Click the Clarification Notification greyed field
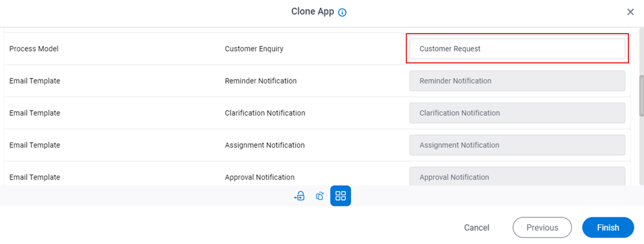 coord(517,113)
